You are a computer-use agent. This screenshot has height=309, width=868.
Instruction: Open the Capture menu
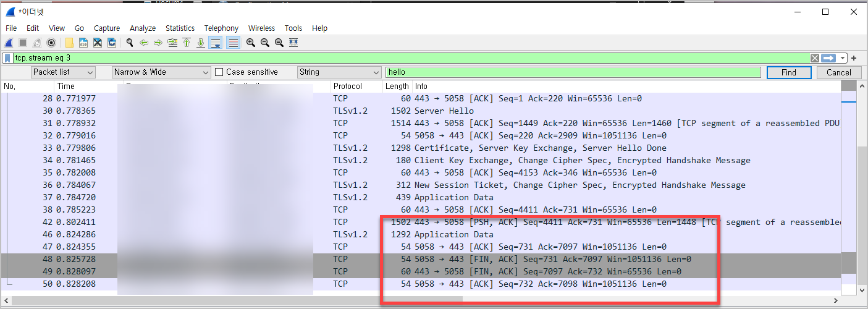coord(107,28)
